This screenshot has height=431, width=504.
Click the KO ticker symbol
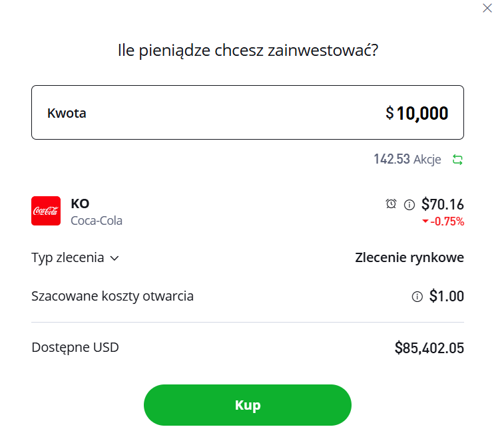(80, 204)
